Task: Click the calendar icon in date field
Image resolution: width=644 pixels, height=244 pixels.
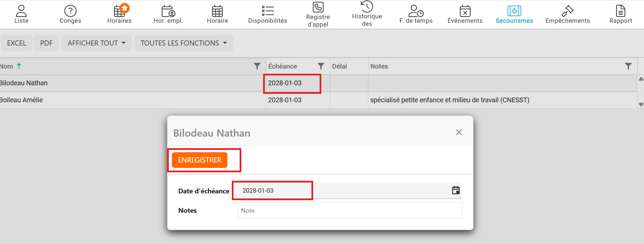Action: (x=456, y=190)
